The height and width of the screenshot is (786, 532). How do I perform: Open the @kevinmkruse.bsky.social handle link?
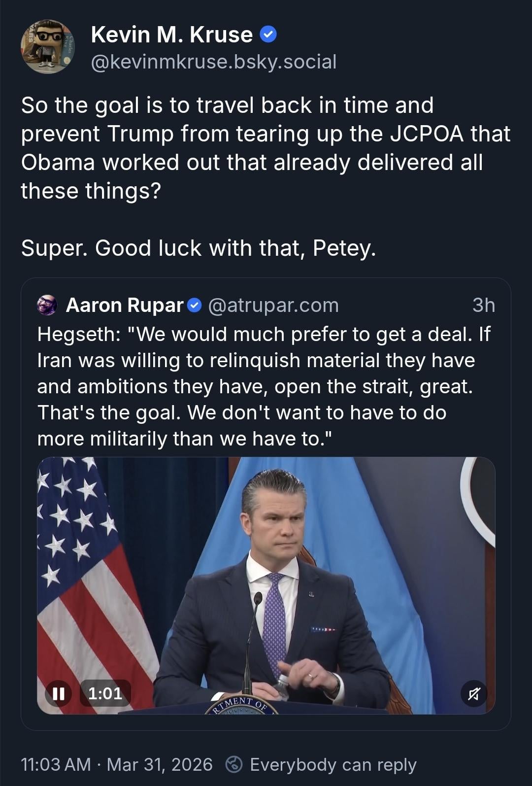click(213, 62)
